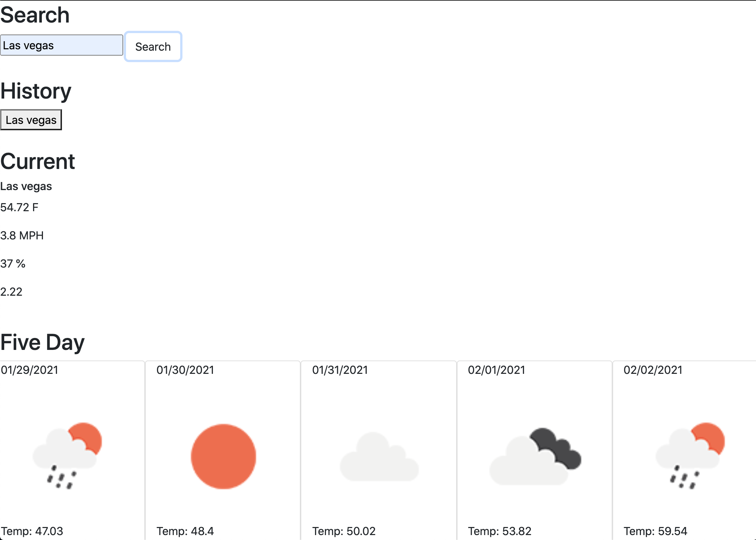Focus the city search input field

coord(62,45)
